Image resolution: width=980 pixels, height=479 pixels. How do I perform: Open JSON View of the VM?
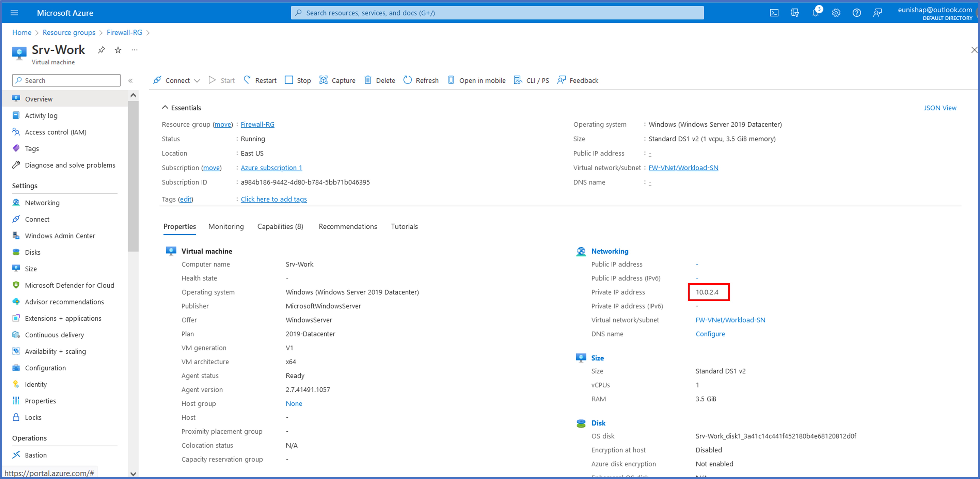tap(940, 108)
